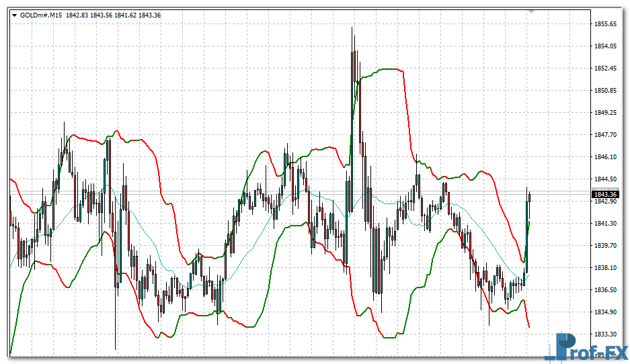Click the gray chart shift triangle marker
This screenshot has height=364, width=630.
pyautogui.click(x=532, y=11)
